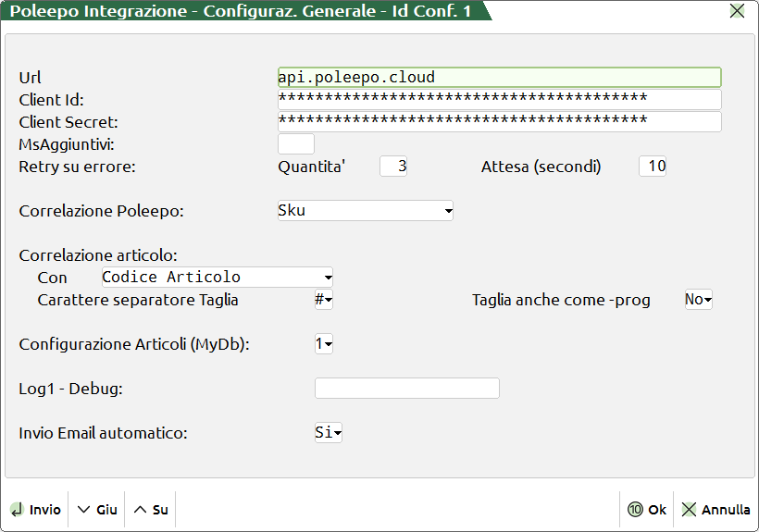The height and width of the screenshot is (532, 759).
Task: Open the Correlazione Poleepo Sku dropdown
Action: [366, 211]
